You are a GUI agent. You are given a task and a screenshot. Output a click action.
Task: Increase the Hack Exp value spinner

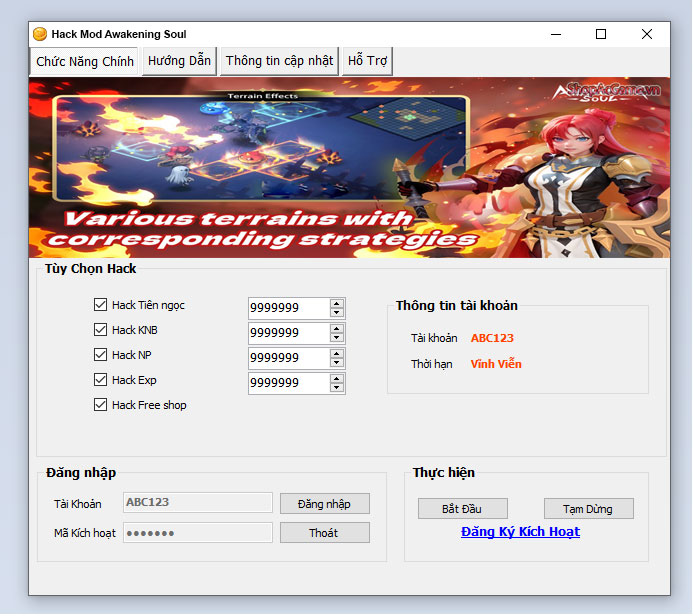click(x=337, y=379)
